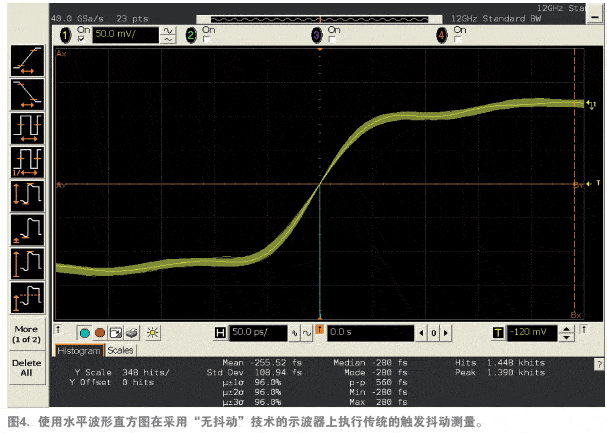This screenshot has width=607, height=433.
Task: Click the period measurement icon
Action: pos(26,130)
